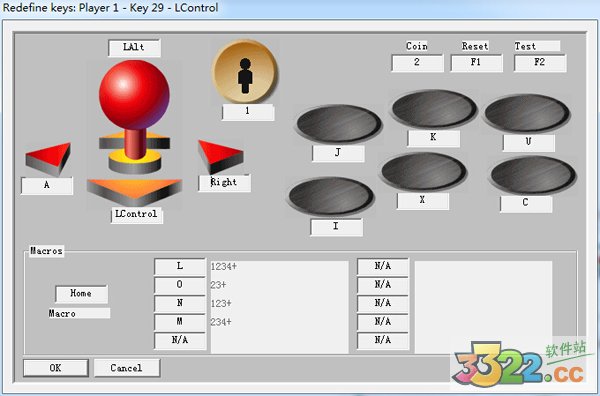This screenshot has height=396, width=600.
Task: Click the red joystick ball icon
Action: (x=134, y=94)
